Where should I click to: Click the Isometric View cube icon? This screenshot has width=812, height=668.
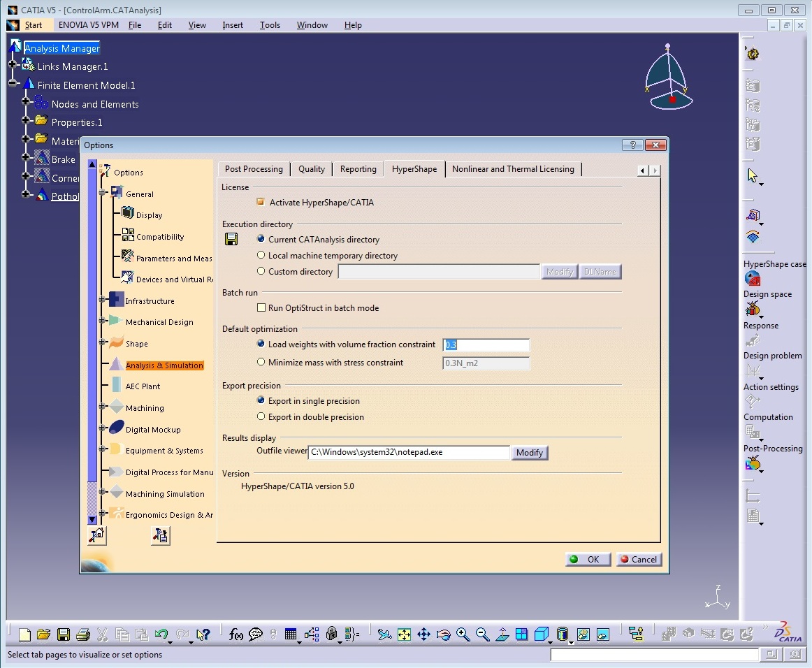click(x=542, y=634)
